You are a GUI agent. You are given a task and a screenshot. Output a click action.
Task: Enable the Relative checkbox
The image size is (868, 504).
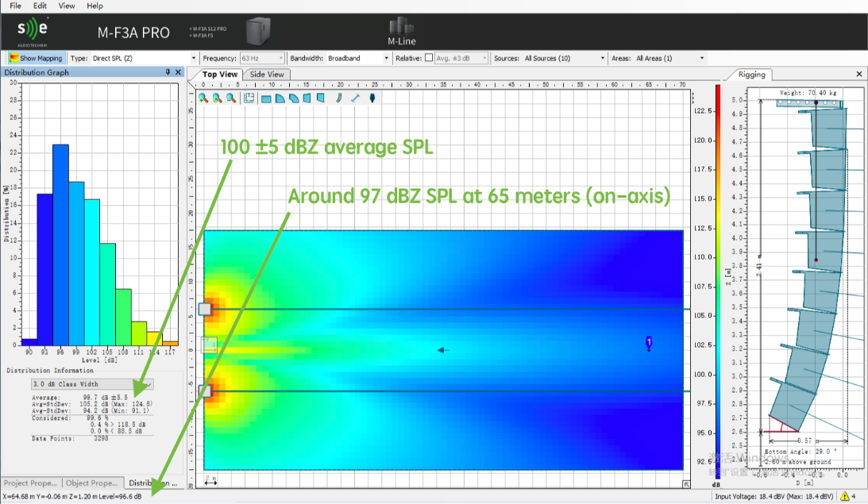coord(429,58)
